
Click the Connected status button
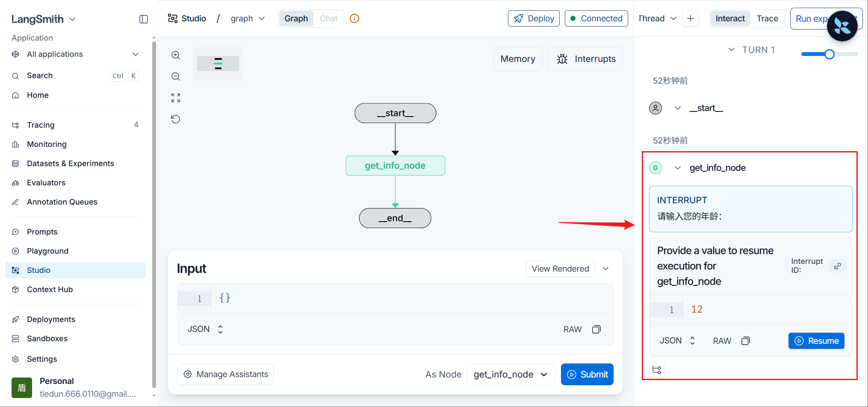tap(596, 18)
